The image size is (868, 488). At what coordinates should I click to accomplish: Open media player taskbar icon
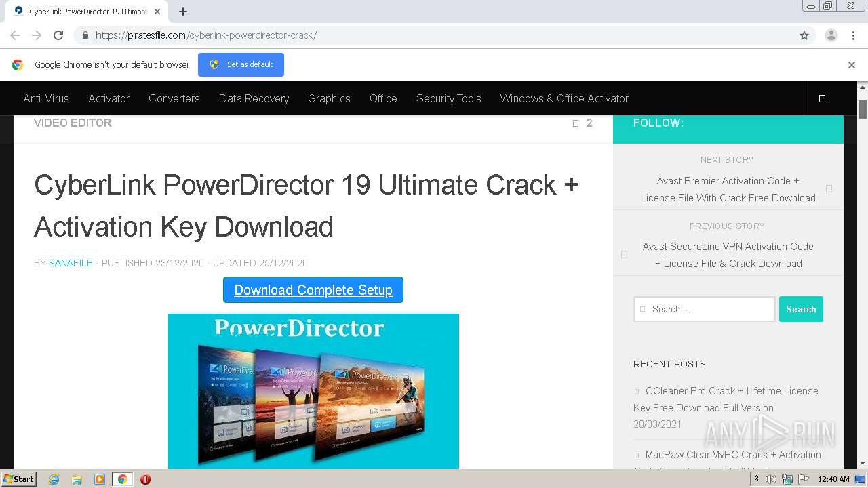point(100,479)
